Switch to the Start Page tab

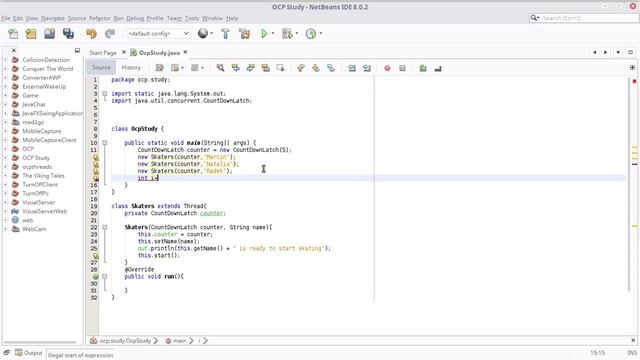tap(103, 53)
